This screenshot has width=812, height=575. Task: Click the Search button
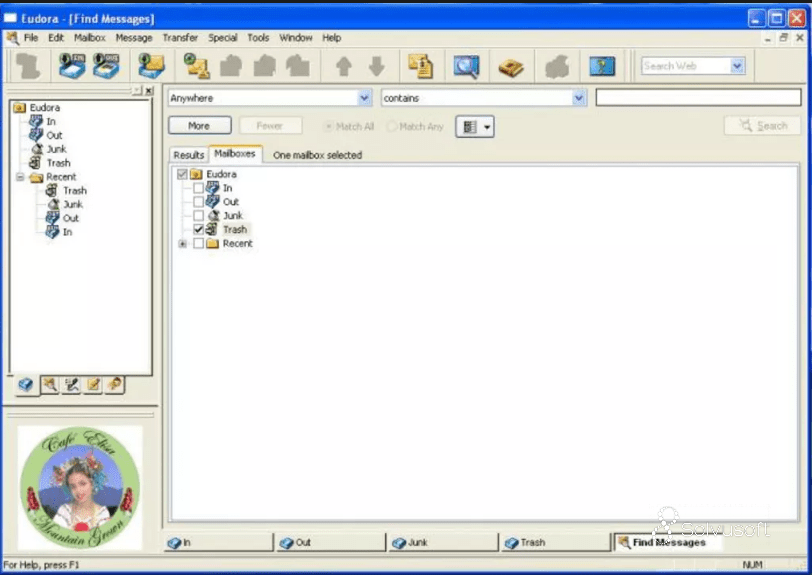pyautogui.click(x=762, y=126)
